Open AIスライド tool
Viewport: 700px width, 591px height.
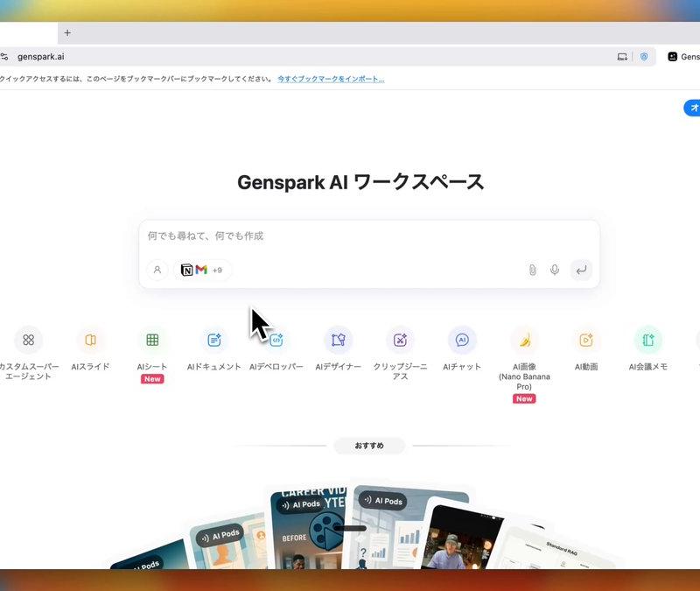90,340
